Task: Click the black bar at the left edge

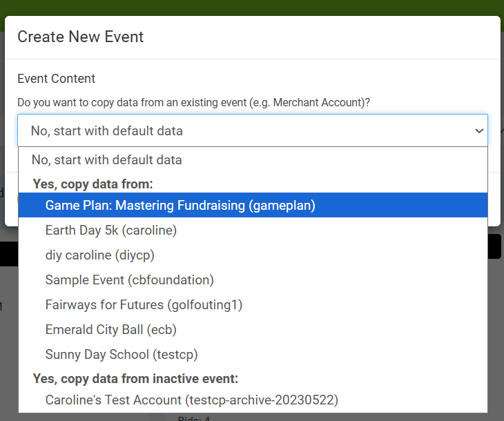Action: (8, 253)
